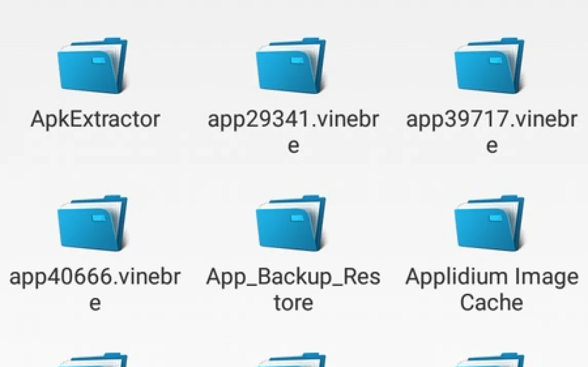Open the Applidium Image Cache folder icon

coord(490,223)
